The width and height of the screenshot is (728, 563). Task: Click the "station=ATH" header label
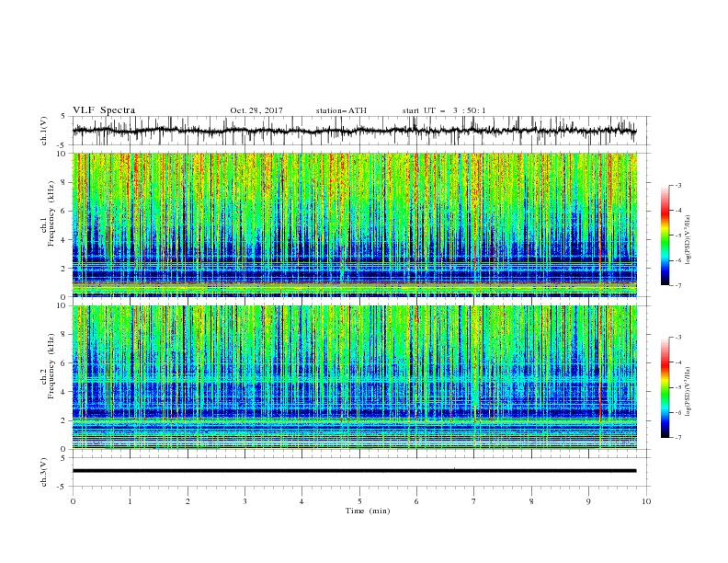[x=341, y=110]
